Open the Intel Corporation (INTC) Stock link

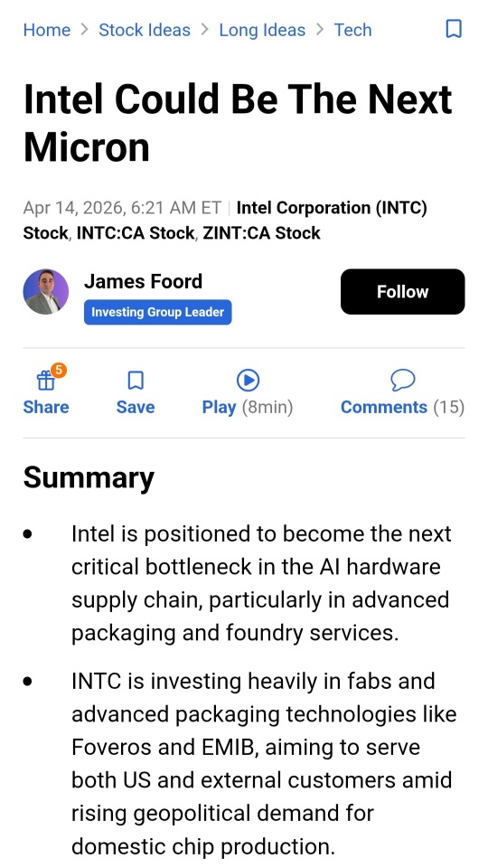(225, 221)
